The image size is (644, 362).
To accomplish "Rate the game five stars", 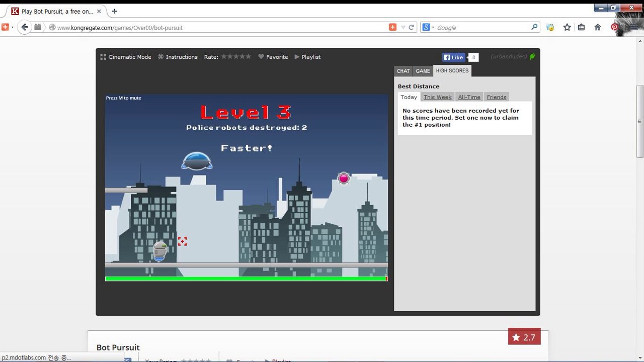I will coord(248,56).
